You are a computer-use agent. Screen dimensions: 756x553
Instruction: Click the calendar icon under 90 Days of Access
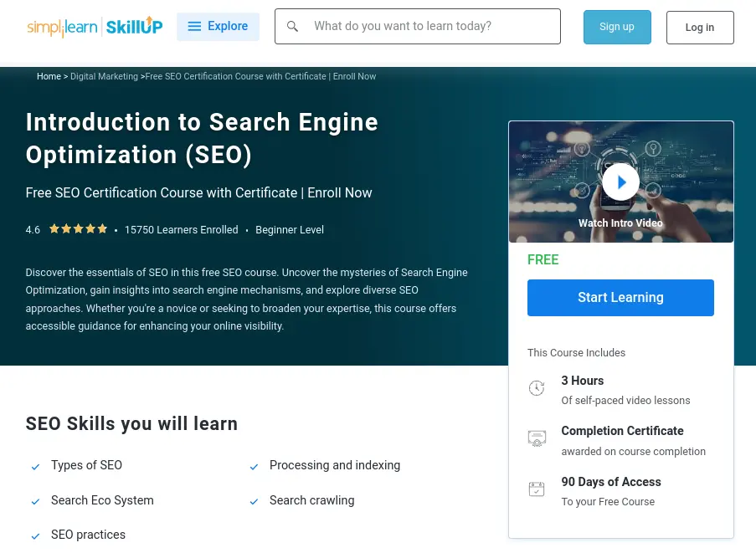pyautogui.click(x=537, y=489)
